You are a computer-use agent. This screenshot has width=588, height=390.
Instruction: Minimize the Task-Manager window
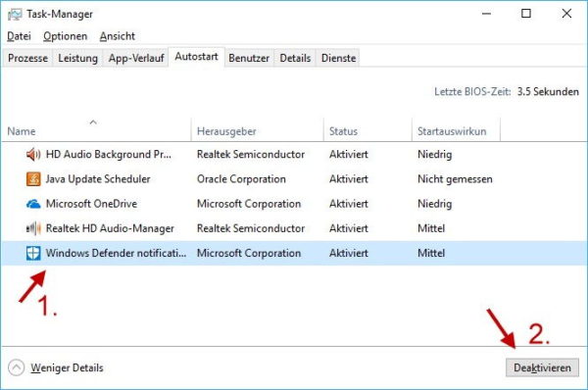486,14
